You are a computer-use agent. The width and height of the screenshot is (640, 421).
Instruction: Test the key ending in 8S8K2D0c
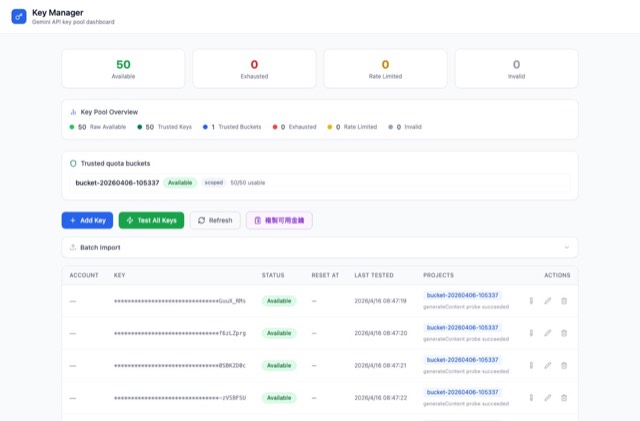pyautogui.click(x=531, y=365)
